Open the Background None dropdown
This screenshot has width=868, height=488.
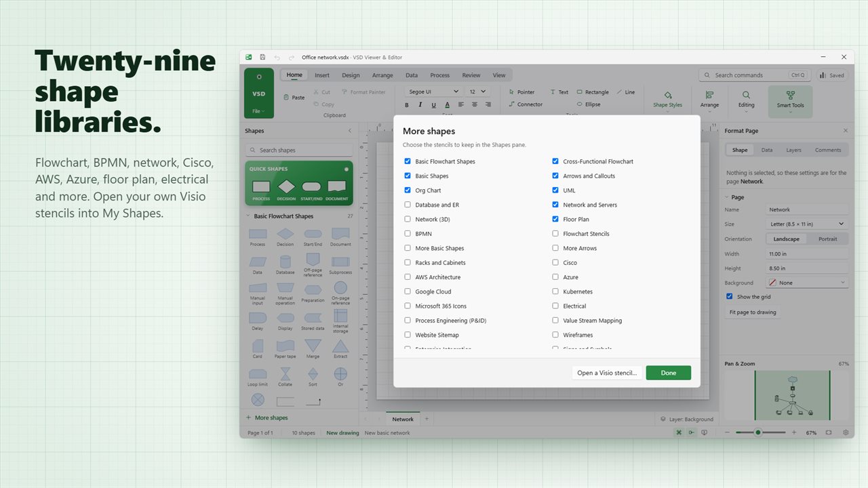(x=807, y=283)
